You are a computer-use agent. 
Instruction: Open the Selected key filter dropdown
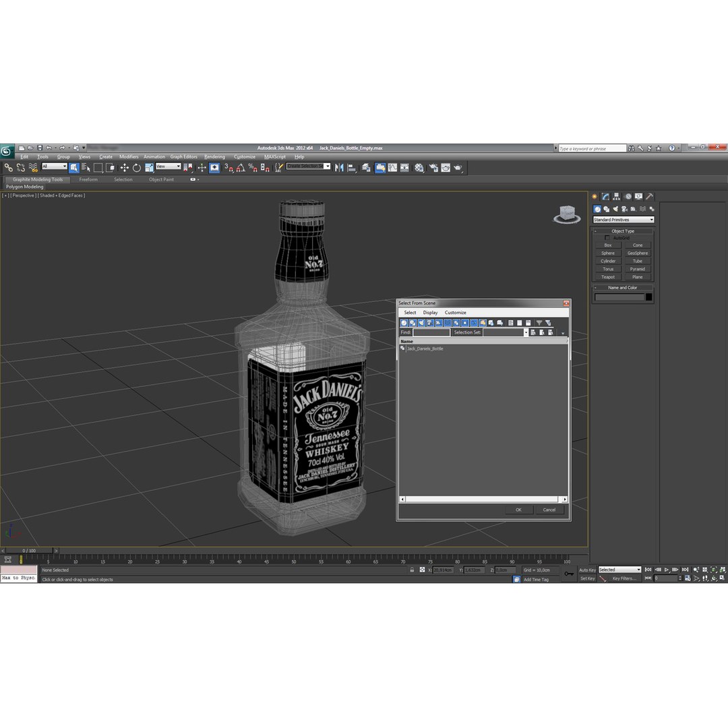(620, 570)
